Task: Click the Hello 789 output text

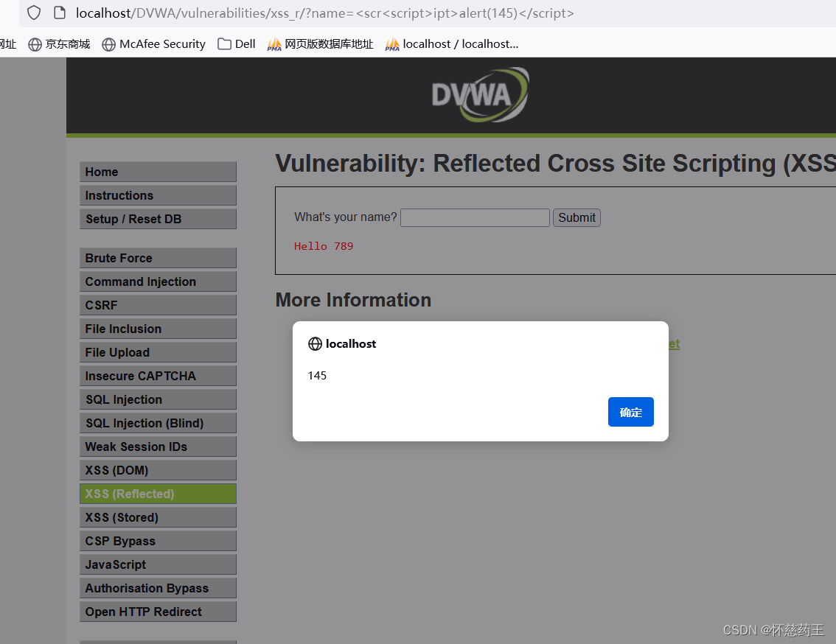Action: click(324, 246)
